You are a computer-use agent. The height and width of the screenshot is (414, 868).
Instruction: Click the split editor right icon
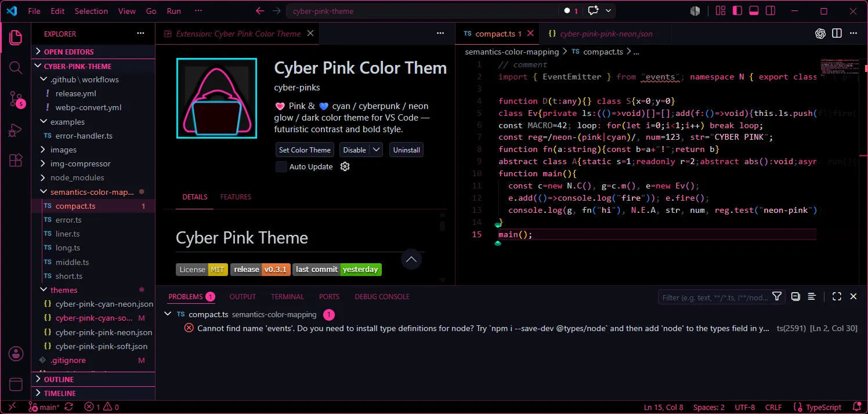(x=837, y=34)
